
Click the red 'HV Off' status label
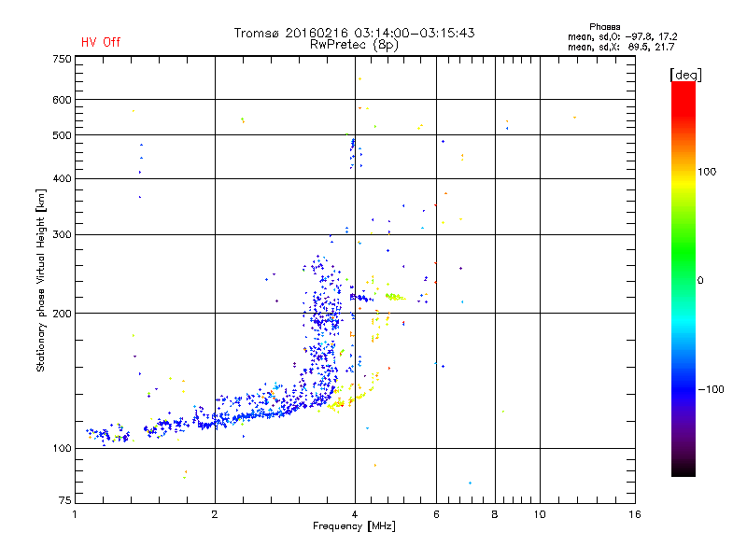[101, 42]
